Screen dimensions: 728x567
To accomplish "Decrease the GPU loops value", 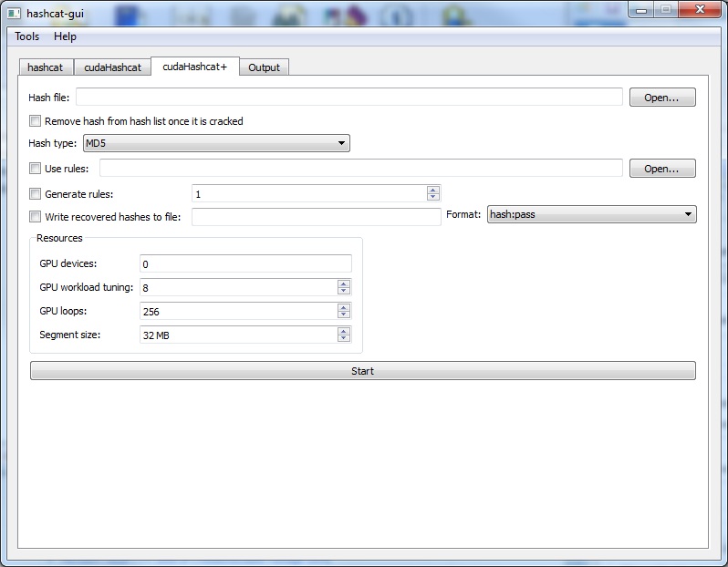I will click(x=344, y=314).
